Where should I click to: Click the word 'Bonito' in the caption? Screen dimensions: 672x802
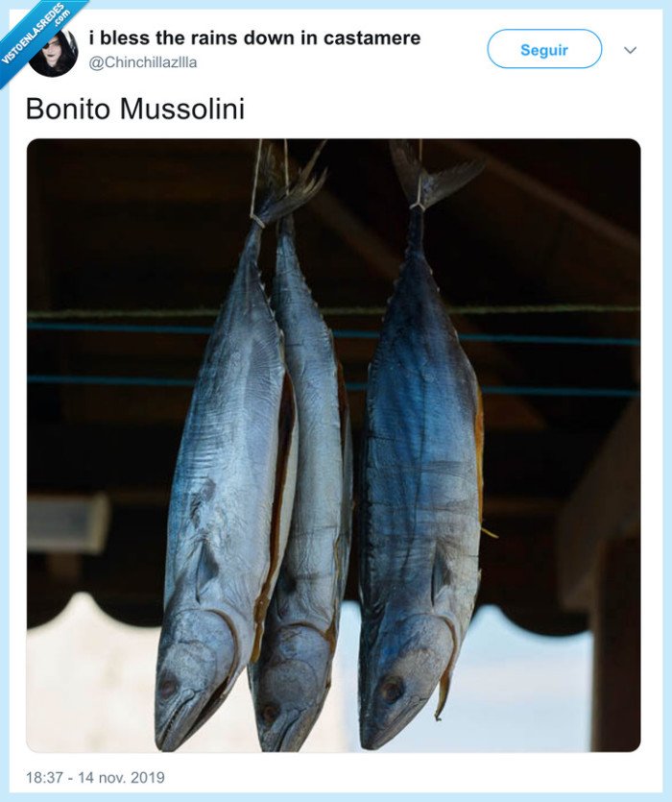(x=67, y=108)
